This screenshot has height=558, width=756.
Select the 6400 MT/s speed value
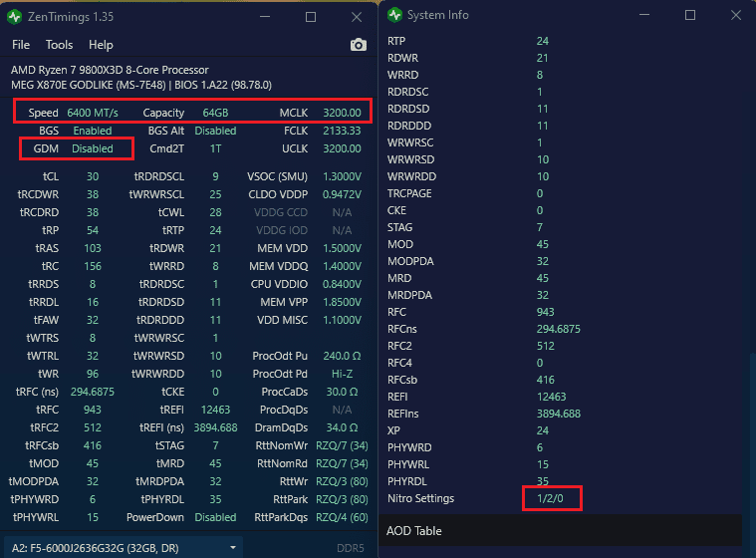point(93,113)
